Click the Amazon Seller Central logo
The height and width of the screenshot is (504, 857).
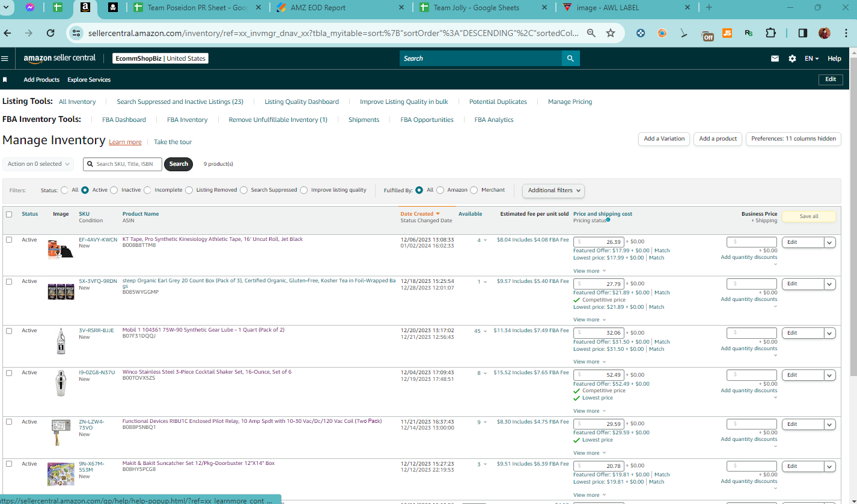pyautogui.click(x=59, y=58)
